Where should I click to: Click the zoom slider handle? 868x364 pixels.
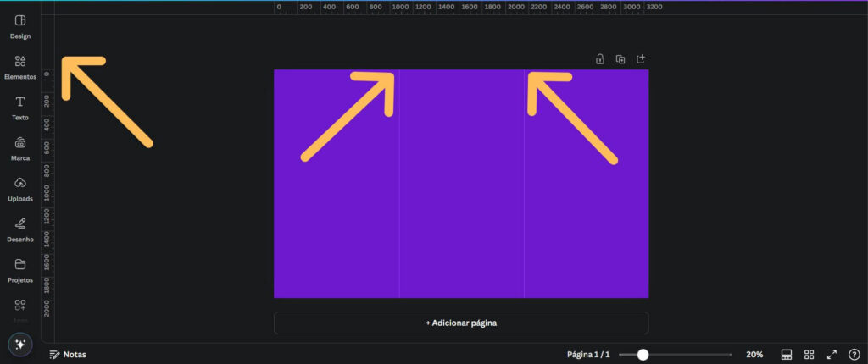[643, 355]
